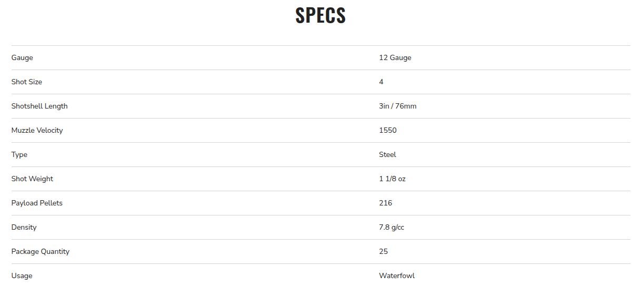Screen dimensions: 644x295
Task: Click the Waterfowl usage value
Action: point(397,276)
